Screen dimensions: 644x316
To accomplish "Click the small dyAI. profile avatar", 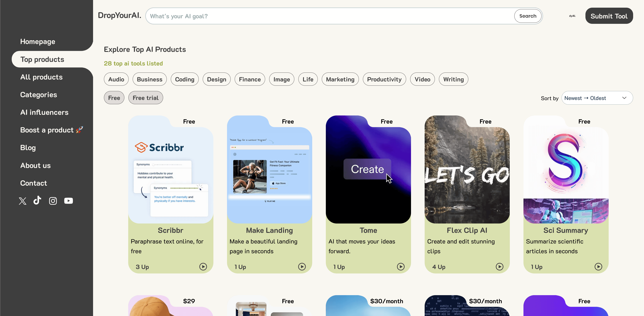I will 572,16.
